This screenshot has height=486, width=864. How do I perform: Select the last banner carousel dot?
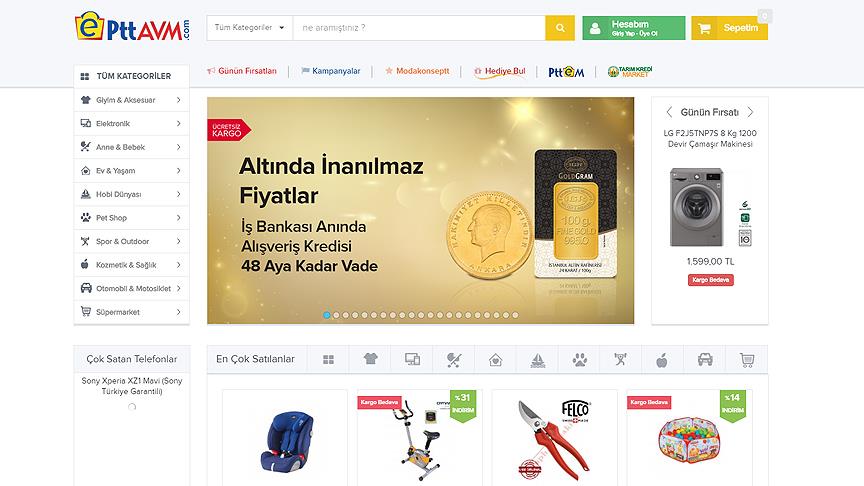[x=515, y=315]
